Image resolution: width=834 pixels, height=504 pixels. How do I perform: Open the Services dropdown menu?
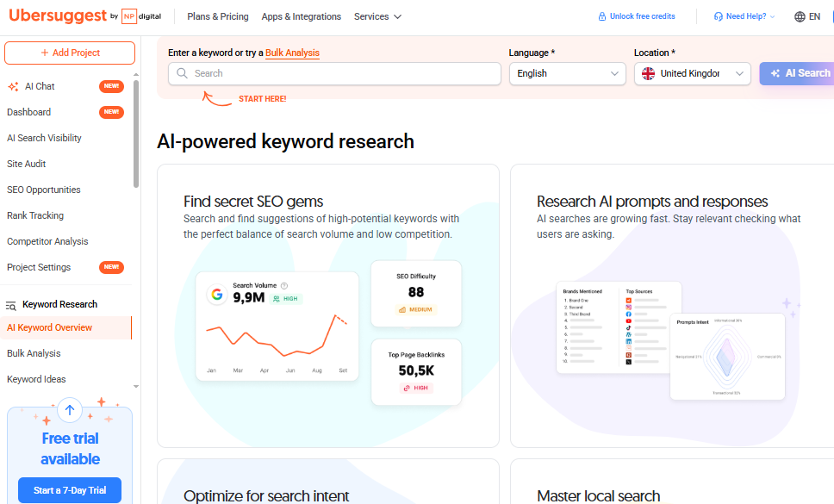point(377,16)
